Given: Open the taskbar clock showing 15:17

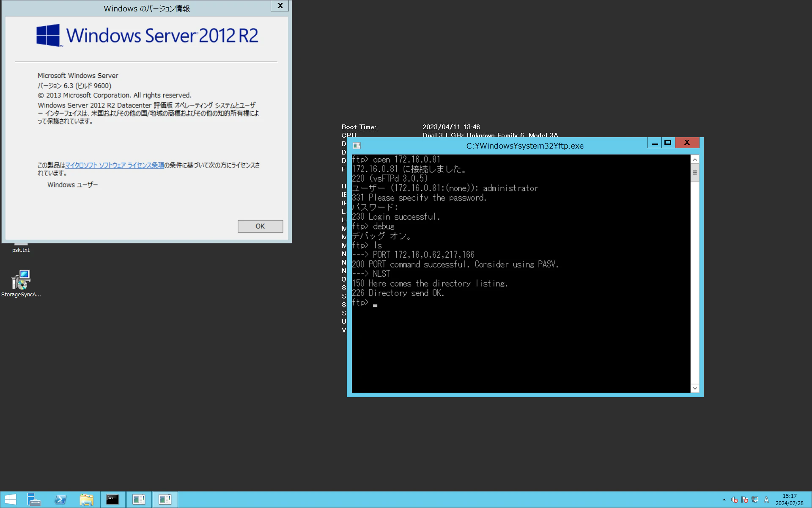Looking at the screenshot, I should [789, 500].
